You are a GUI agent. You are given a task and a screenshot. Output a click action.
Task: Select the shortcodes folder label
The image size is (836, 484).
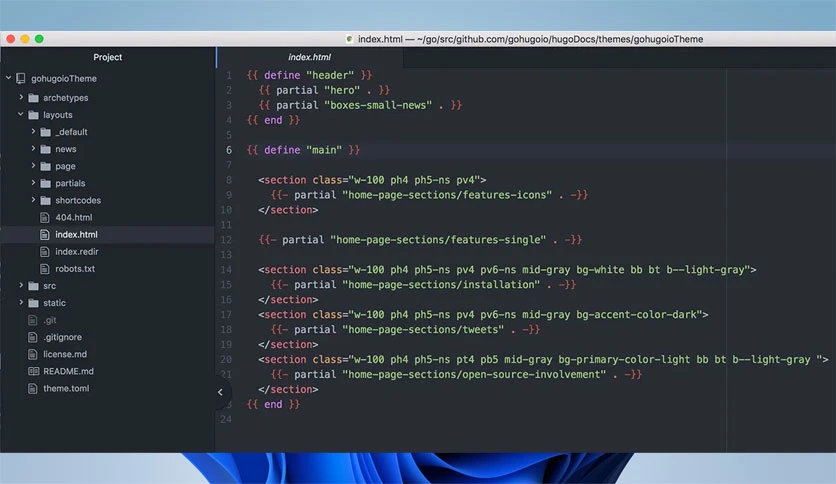point(78,200)
